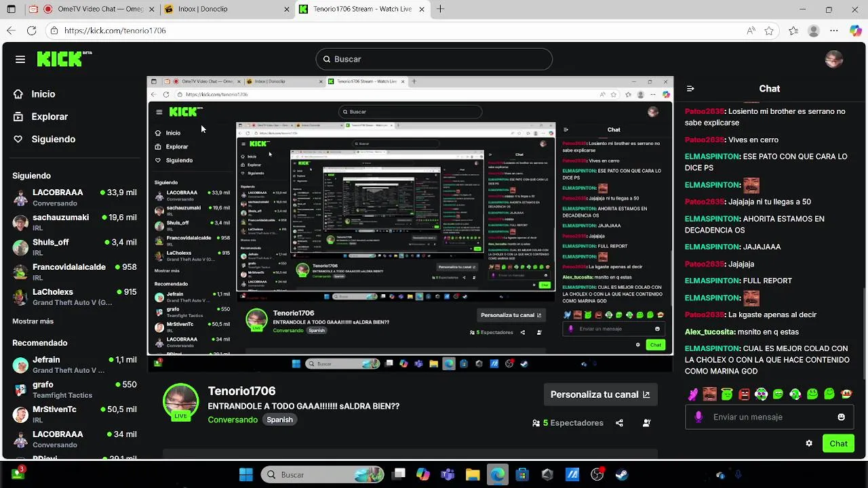Insert the red angry face emote

744,394
